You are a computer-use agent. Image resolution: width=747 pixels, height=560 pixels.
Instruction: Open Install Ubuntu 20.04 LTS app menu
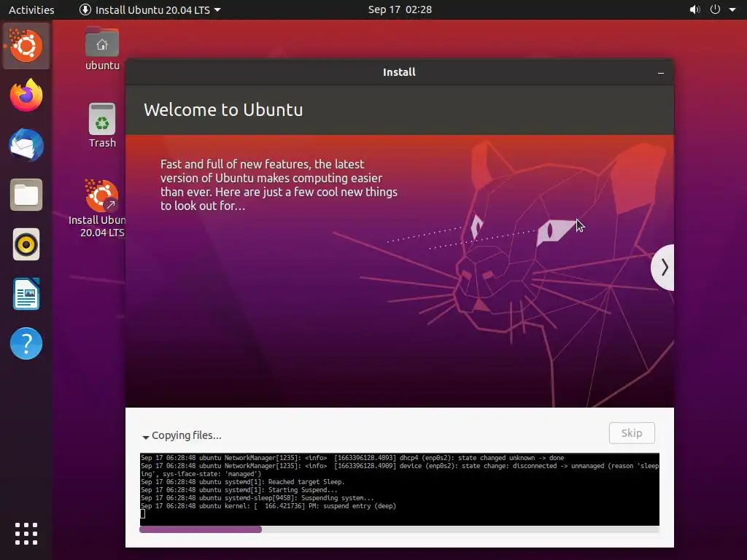150,9
